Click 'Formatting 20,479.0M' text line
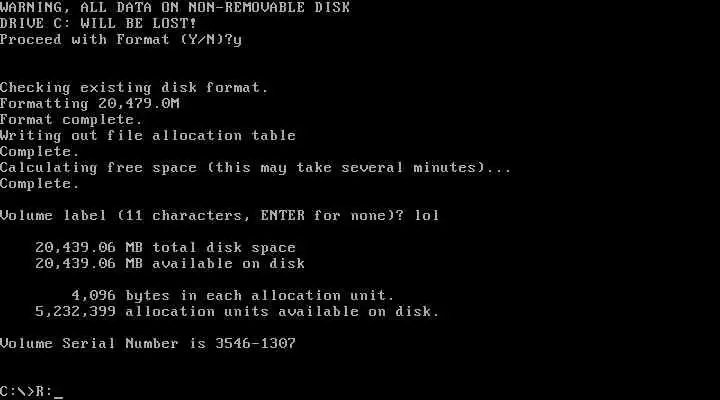The width and height of the screenshot is (720, 400). [x=90, y=104]
